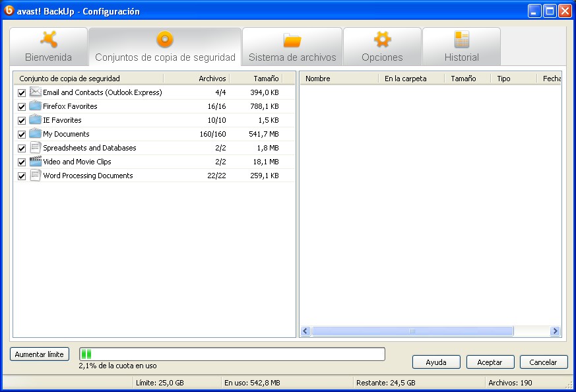Click the avast! BackUp title bar icon
576x392 pixels.
coord(9,11)
